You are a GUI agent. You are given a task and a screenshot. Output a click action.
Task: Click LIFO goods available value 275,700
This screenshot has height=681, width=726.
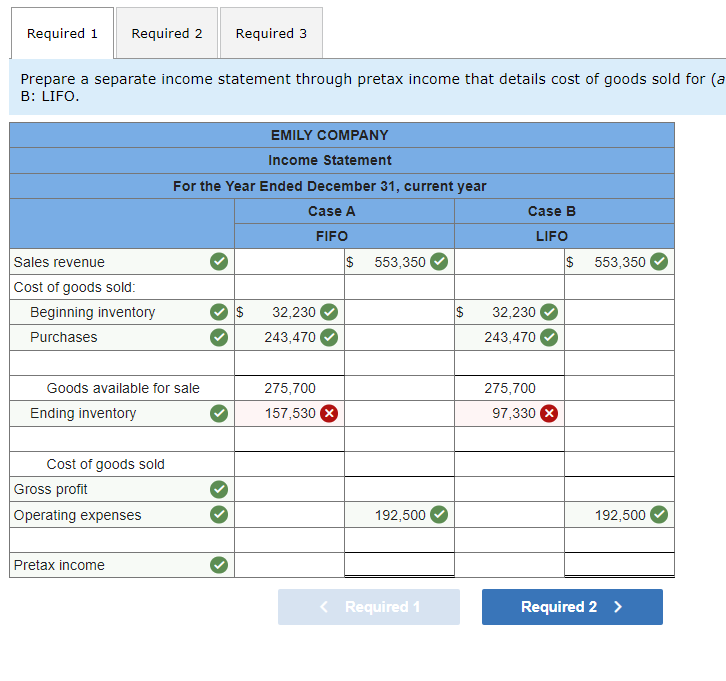point(510,388)
